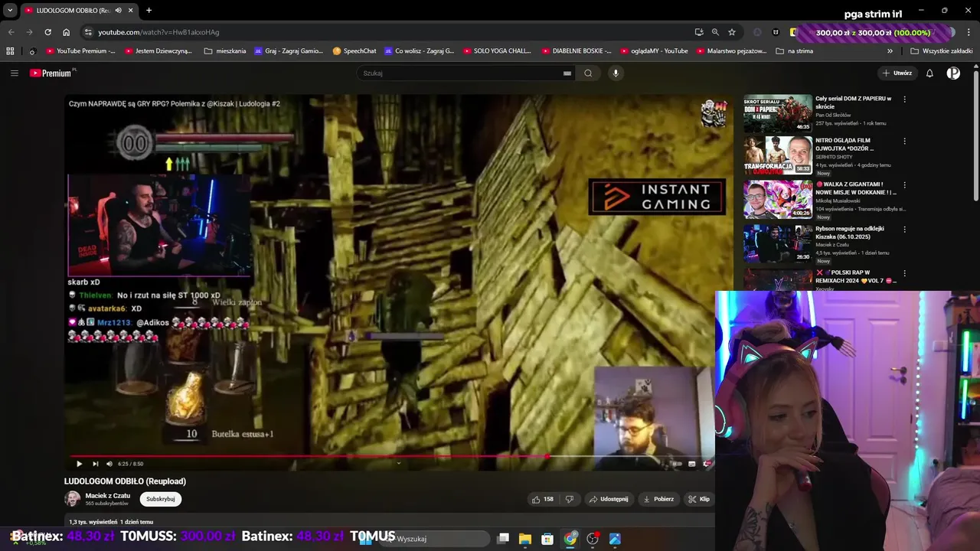Play the paused video
980x551 pixels.
[x=79, y=464]
